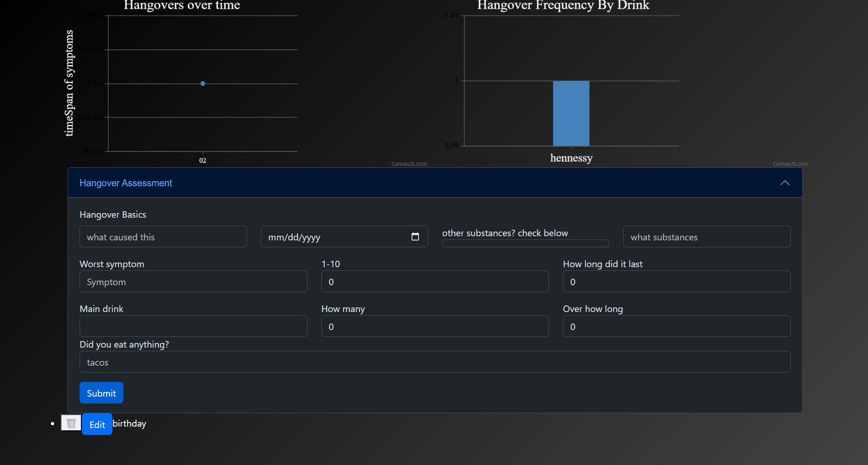
Task: Click the data point on Hangovers over time chart
Action: 203,84
